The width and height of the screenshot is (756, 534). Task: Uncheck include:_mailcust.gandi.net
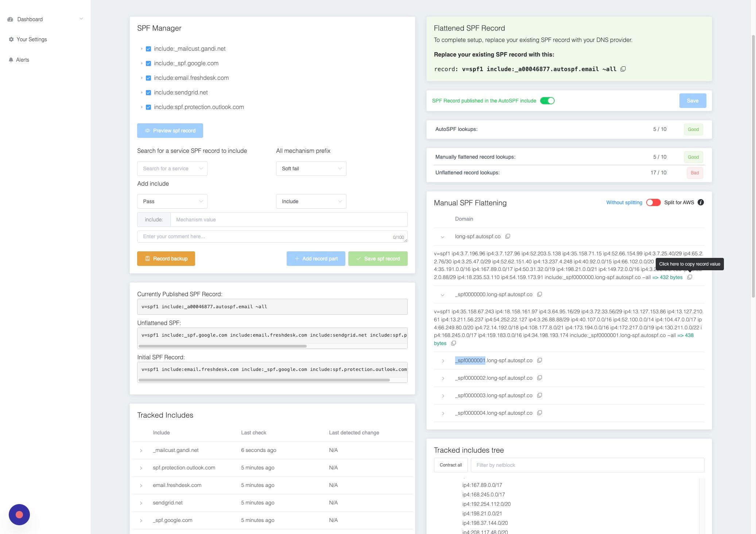pyautogui.click(x=148, y=49)
